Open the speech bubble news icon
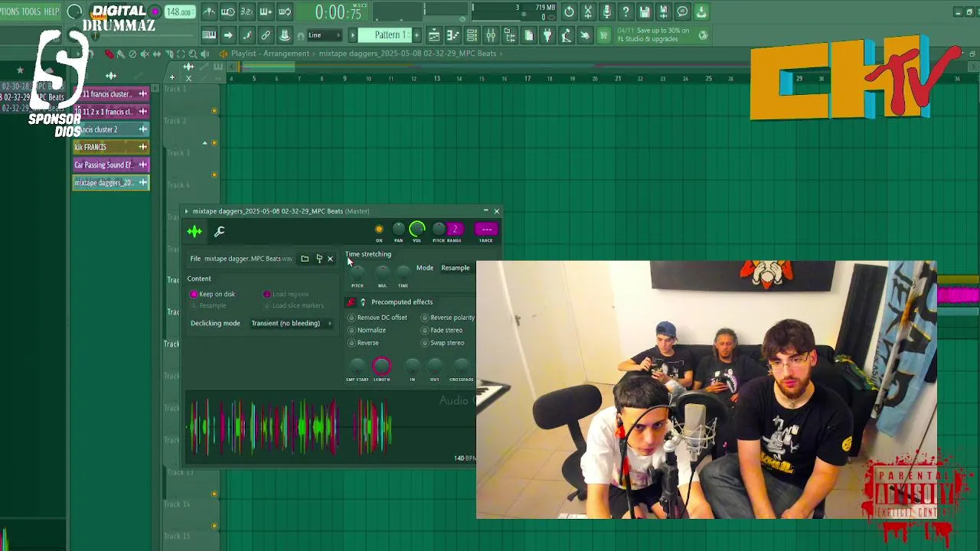The height and width of the screenshot is (551, 980). coord(682,11)
